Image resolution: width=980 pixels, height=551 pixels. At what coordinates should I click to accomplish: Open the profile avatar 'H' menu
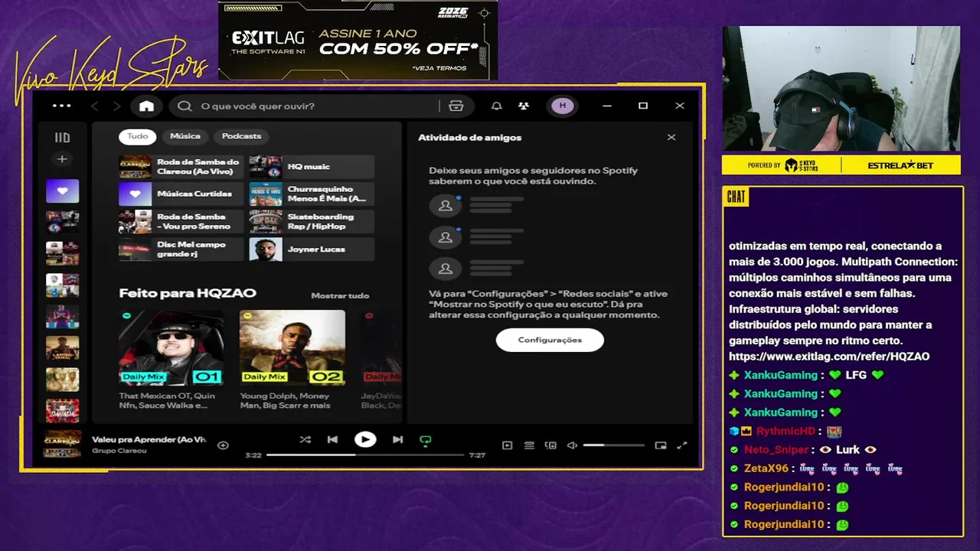point(563,106)
